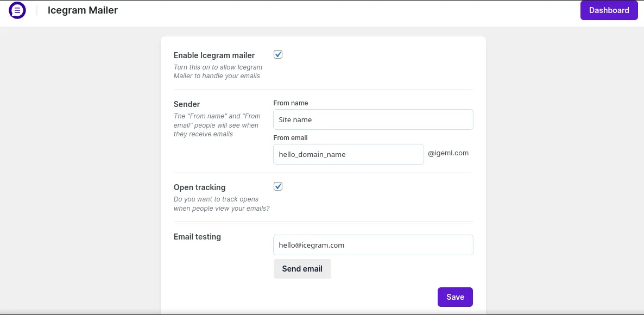The width and height of the screenshot is (644, 315).
Task: Open the Dashboard button
Action: coord(609,10)
